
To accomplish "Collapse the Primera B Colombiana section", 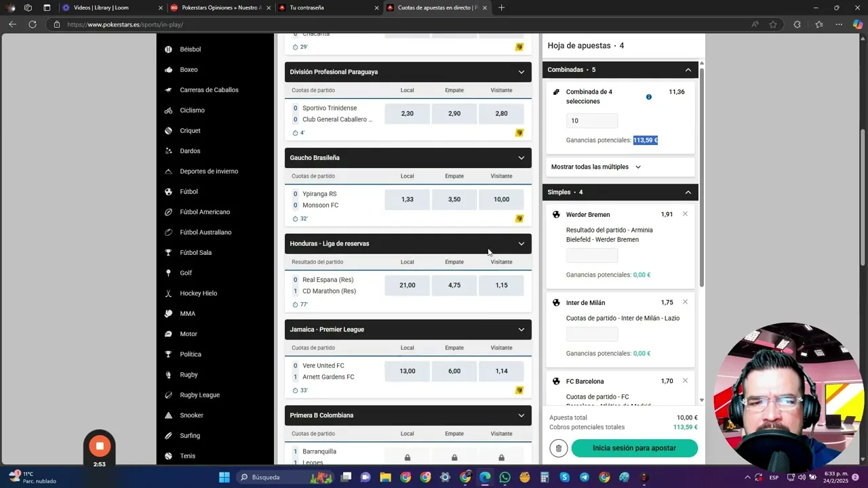I will (x=521, y=415).
